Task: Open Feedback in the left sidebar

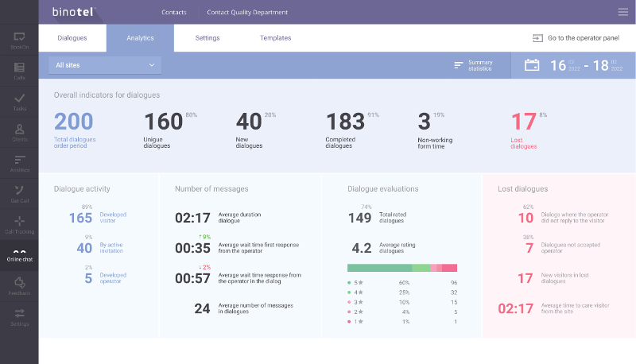Action: point(19,286)
